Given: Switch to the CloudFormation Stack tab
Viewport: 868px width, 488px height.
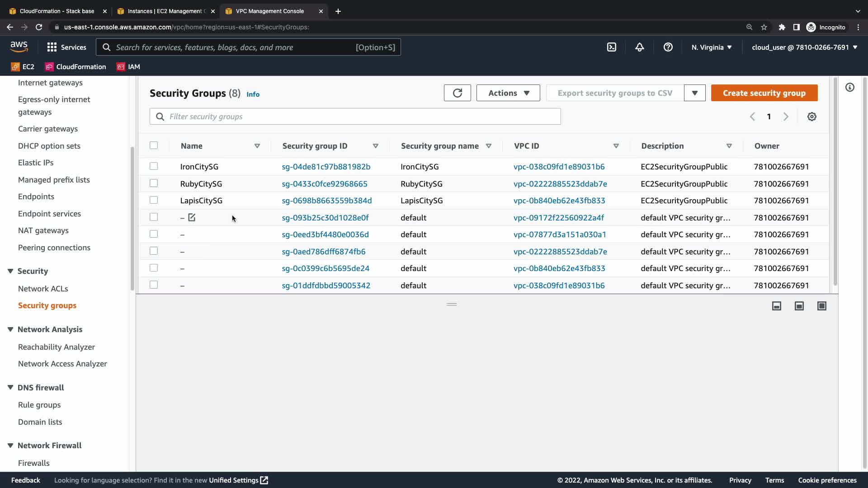Looking at the screenshot, I should point(57,11).
